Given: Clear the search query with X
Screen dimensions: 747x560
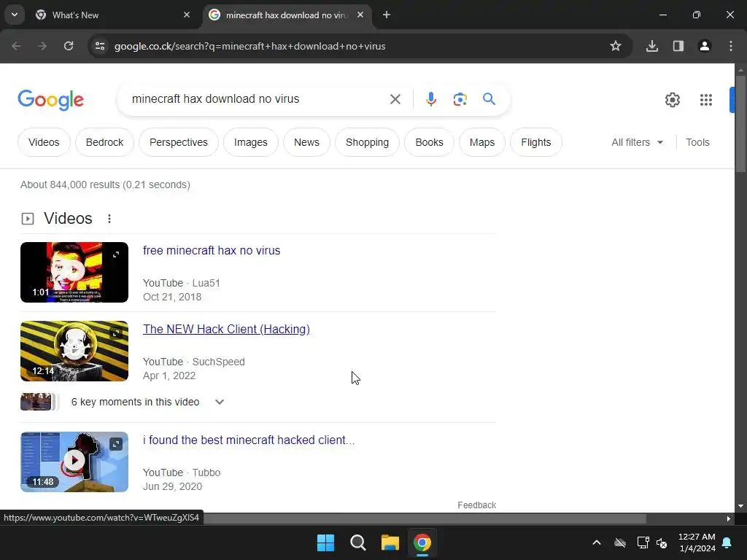Looking at the screenshot, I should coord(395,99).
